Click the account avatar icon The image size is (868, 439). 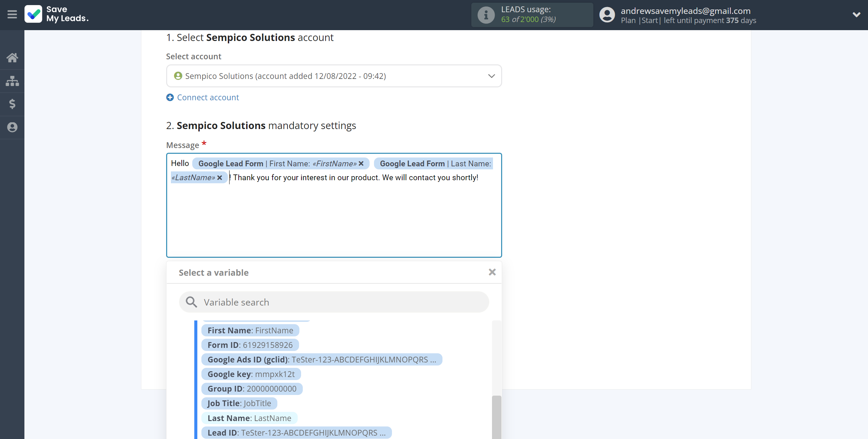tap(607, 15)
